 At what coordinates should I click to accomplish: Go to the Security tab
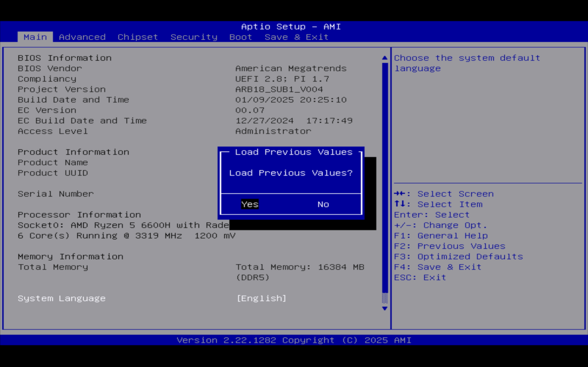coord(194,37)
